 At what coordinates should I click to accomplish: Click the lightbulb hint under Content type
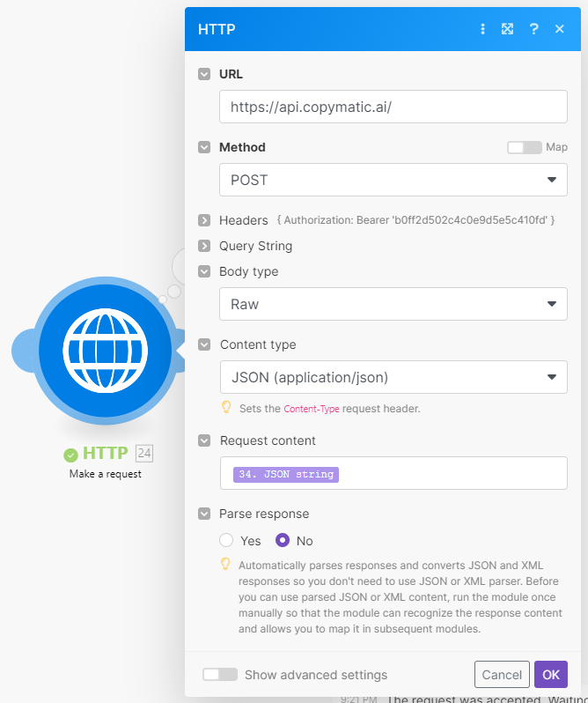click(226, 408)
